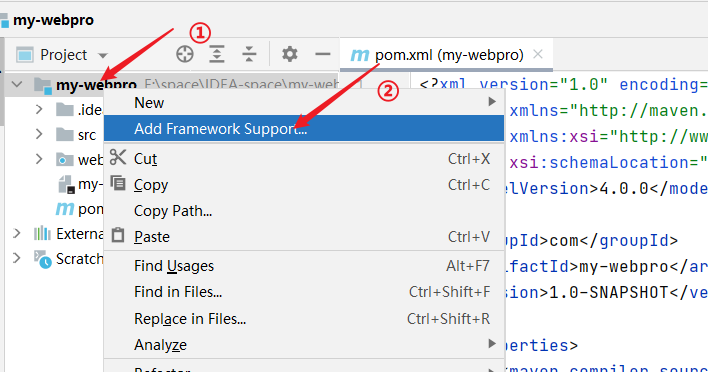Click the External Libraries bar-chart icon
Viewport: 708px width, 372px height.
[42, 233]
